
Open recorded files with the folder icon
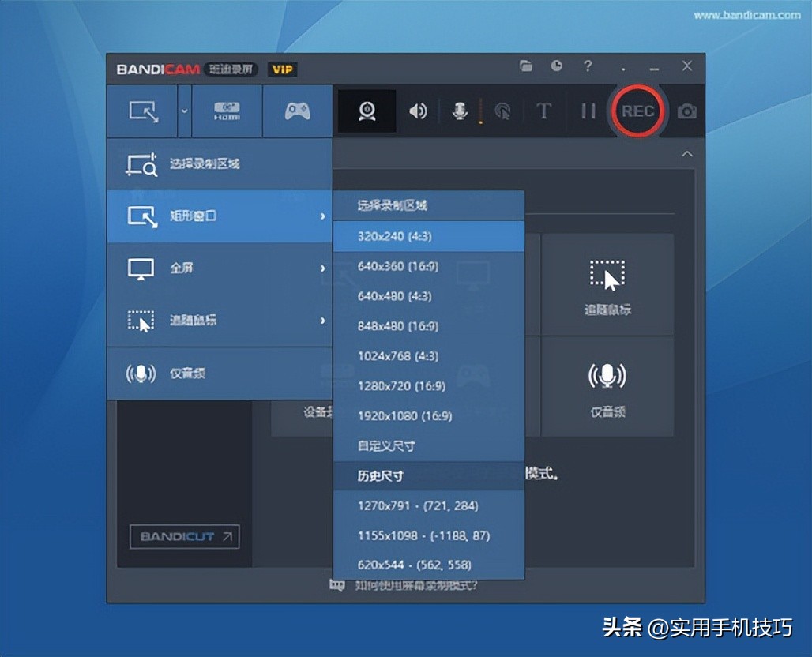(527, 66)
